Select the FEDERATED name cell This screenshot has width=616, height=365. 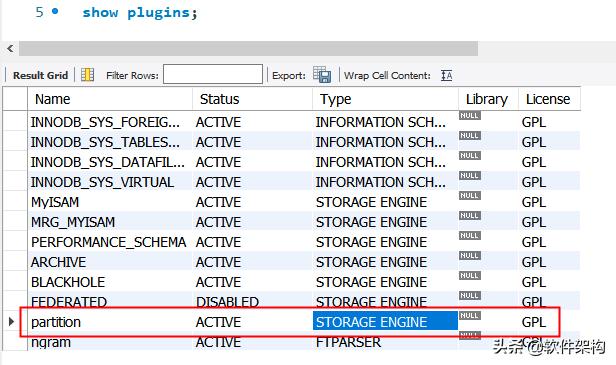110,302
